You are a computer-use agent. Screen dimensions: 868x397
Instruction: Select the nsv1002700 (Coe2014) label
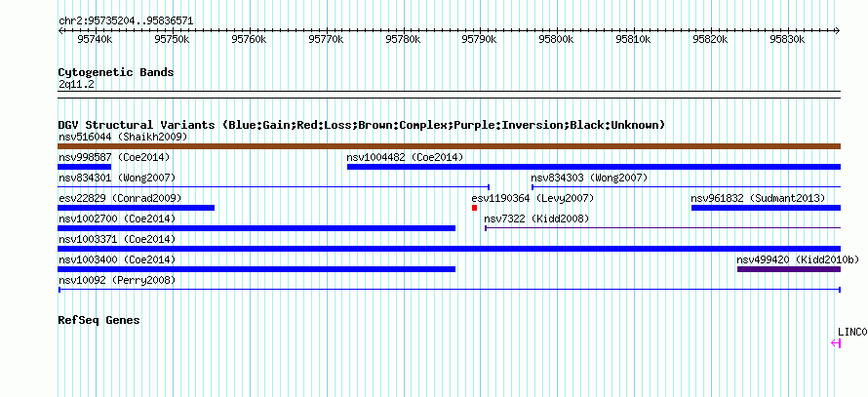coord(117,218)
